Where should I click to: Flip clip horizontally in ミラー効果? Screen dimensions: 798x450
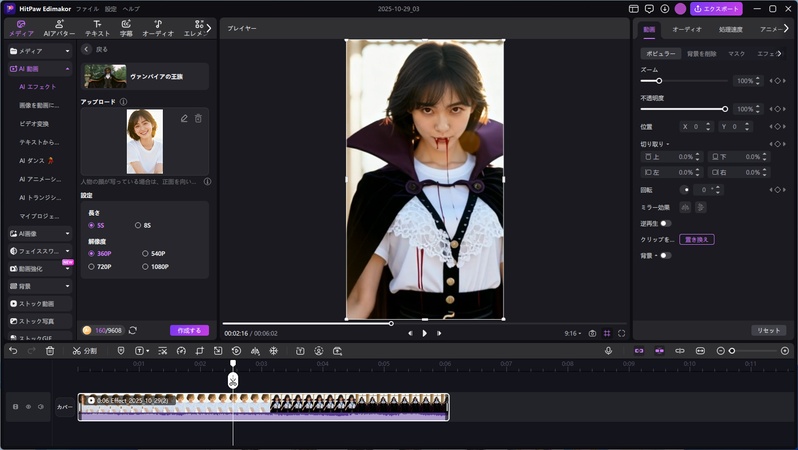686,207
